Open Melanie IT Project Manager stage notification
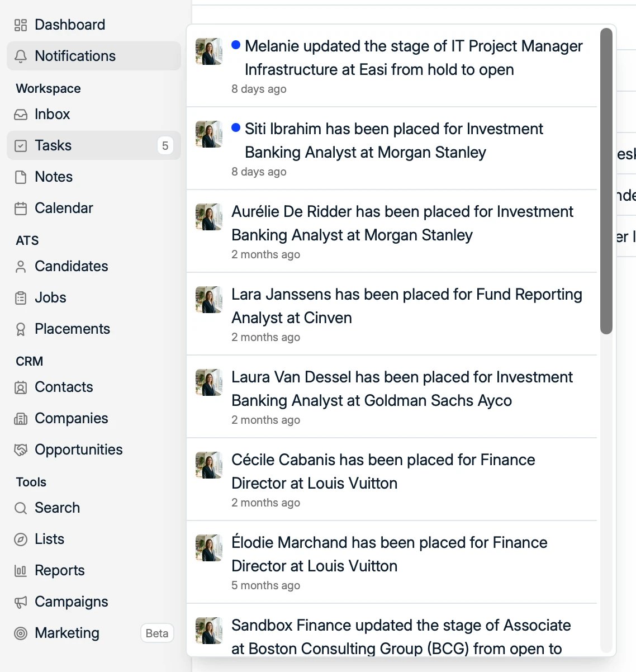Image resolution: width=636 pixels, height=672 pixels. coord(392,65)
